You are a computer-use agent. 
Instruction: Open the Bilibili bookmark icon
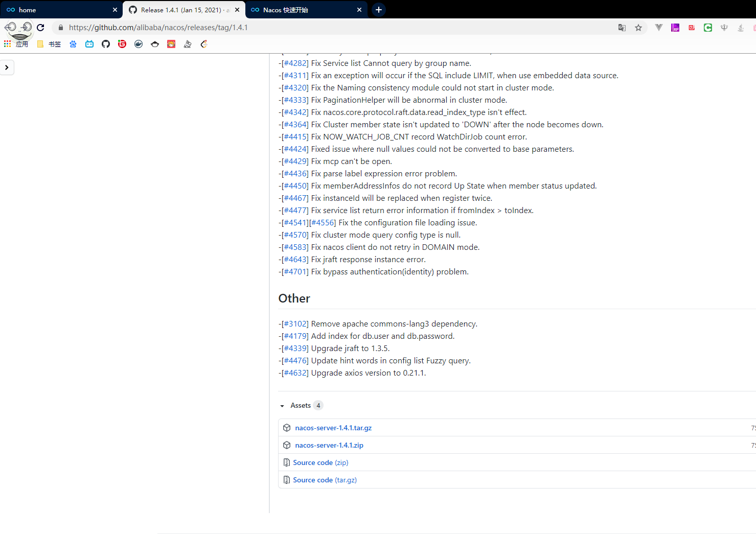point(89,44)
